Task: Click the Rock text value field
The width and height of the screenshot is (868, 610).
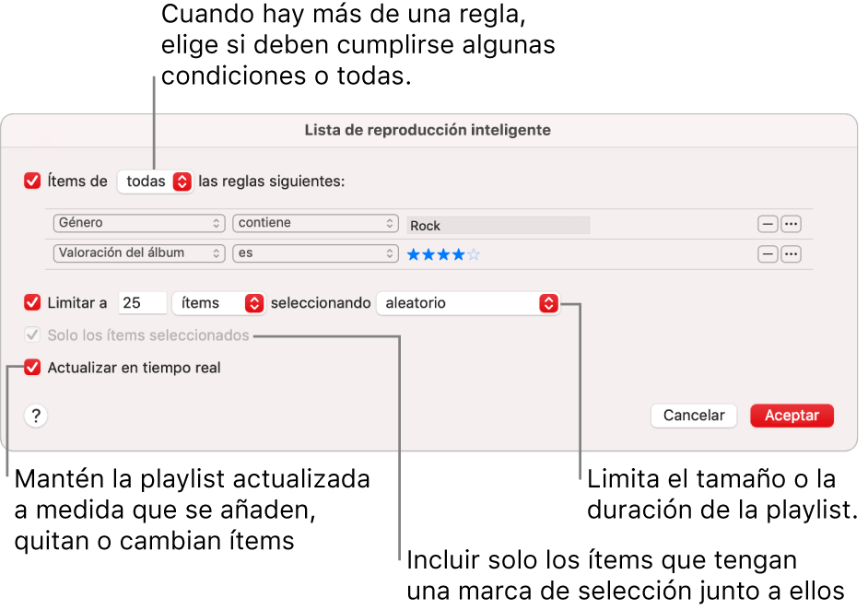Action: coord(498,223)
